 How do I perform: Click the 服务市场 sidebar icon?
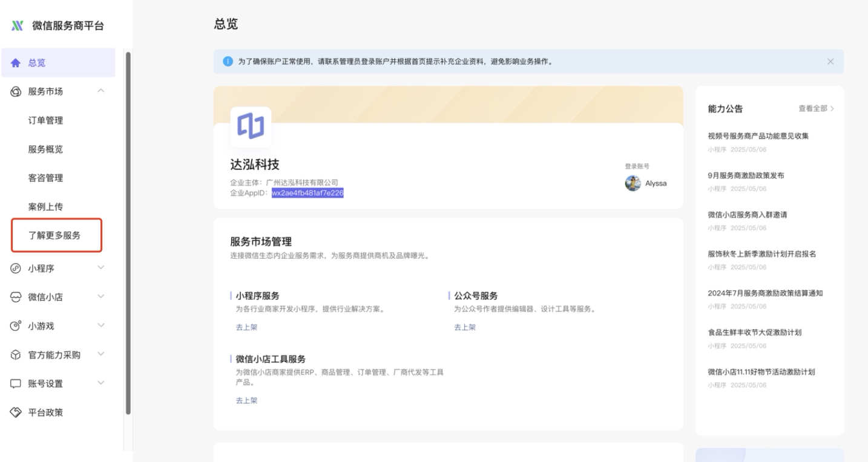pyautogui.click(x=16, y=91)
